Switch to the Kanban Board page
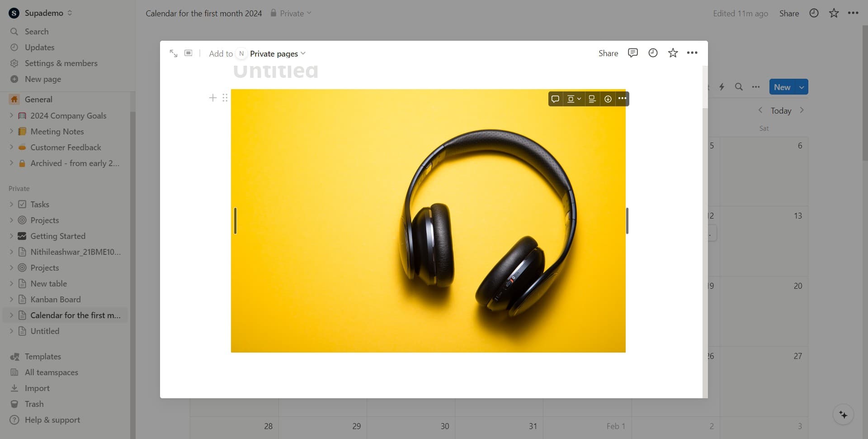This screenshot has height=439, width=868. [x=56, y=299]
